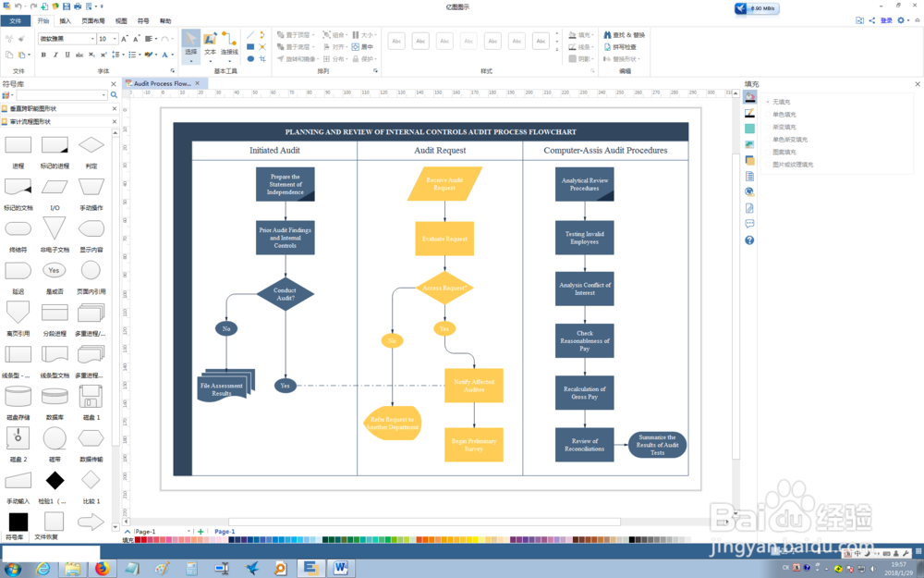
Task: Click 查找 & 替换 find and replace
Action: click(624, 35)
